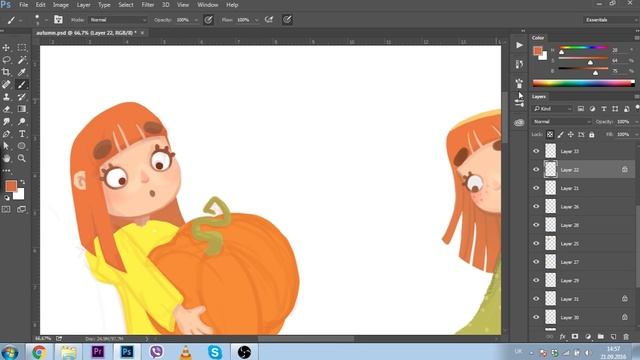This screenshot has height=360, width=640.
Task: Open the layer filter Kind dropdown
Action: (553, 109)
